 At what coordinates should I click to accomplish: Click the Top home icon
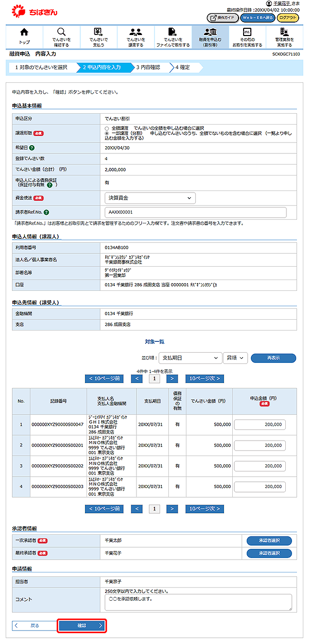24,33
